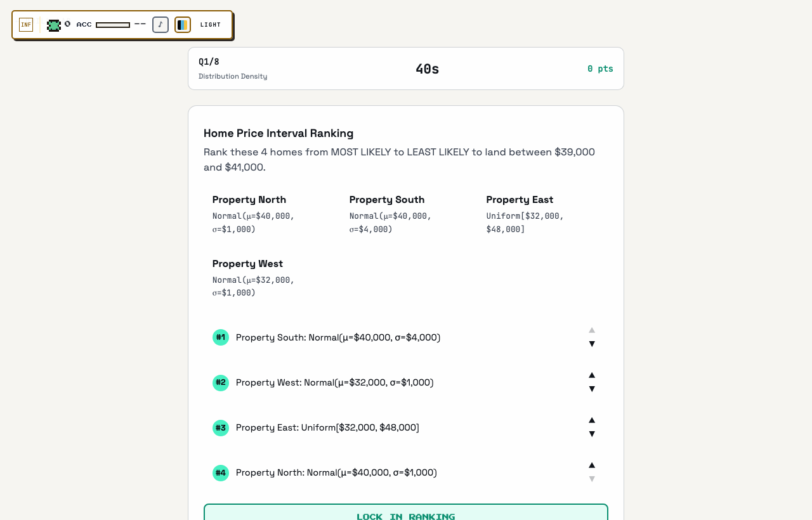Move Property East down in ranking

point(592,434)
